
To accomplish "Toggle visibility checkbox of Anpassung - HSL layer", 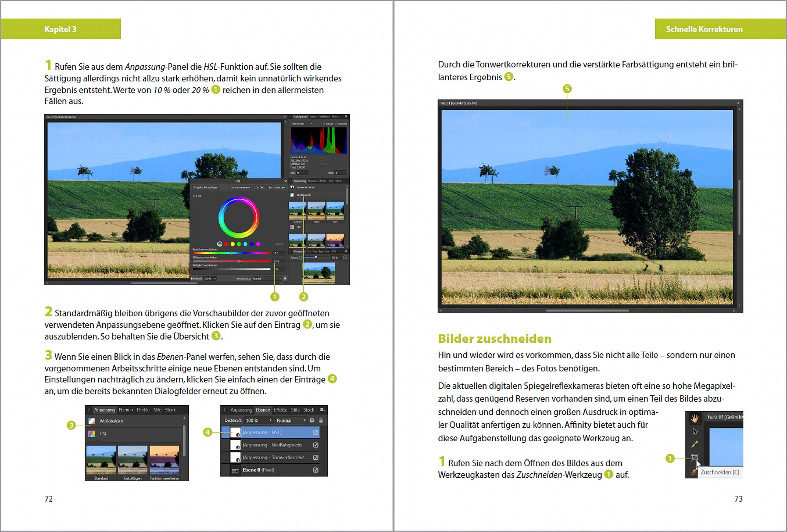I will coord(316,432).
